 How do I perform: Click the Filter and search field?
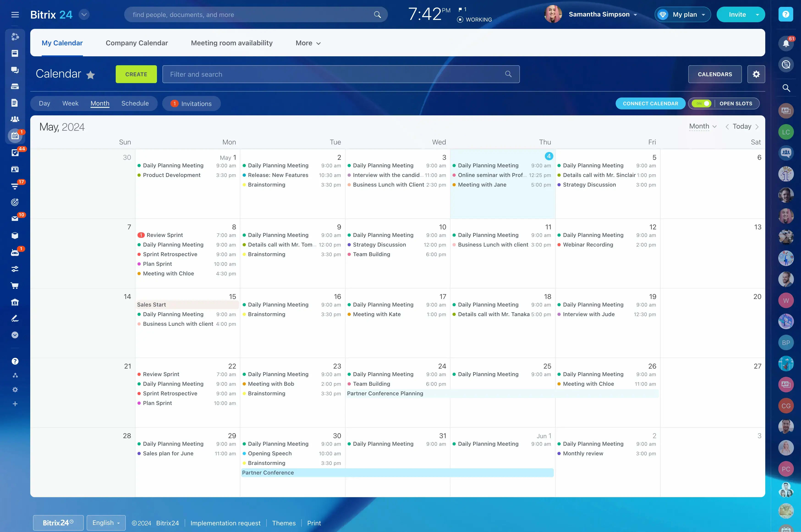(x=336, y=74)
